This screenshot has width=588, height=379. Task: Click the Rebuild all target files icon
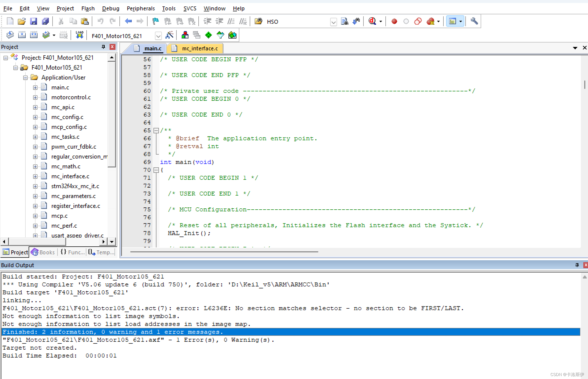[x=34, y=35]
